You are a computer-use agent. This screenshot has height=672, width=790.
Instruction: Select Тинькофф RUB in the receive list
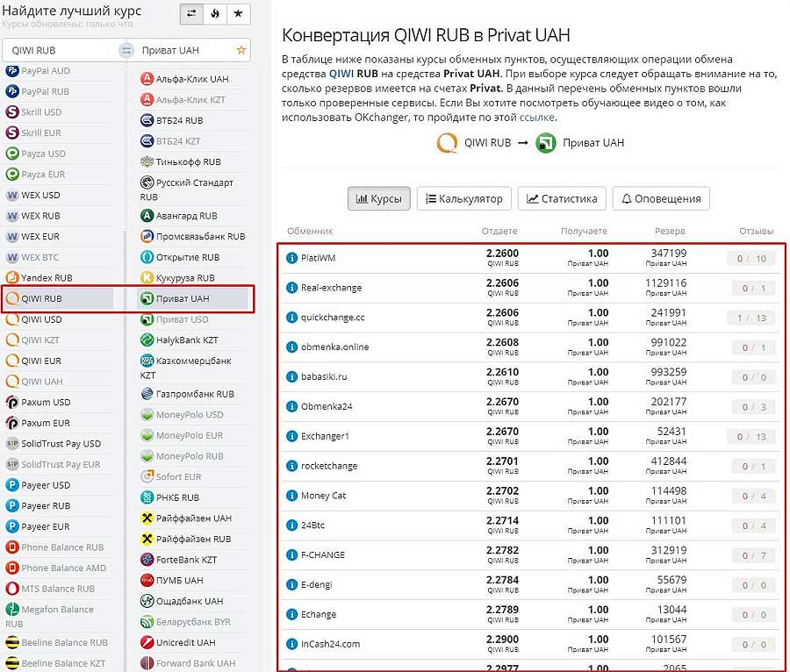[x=181, y=162]
